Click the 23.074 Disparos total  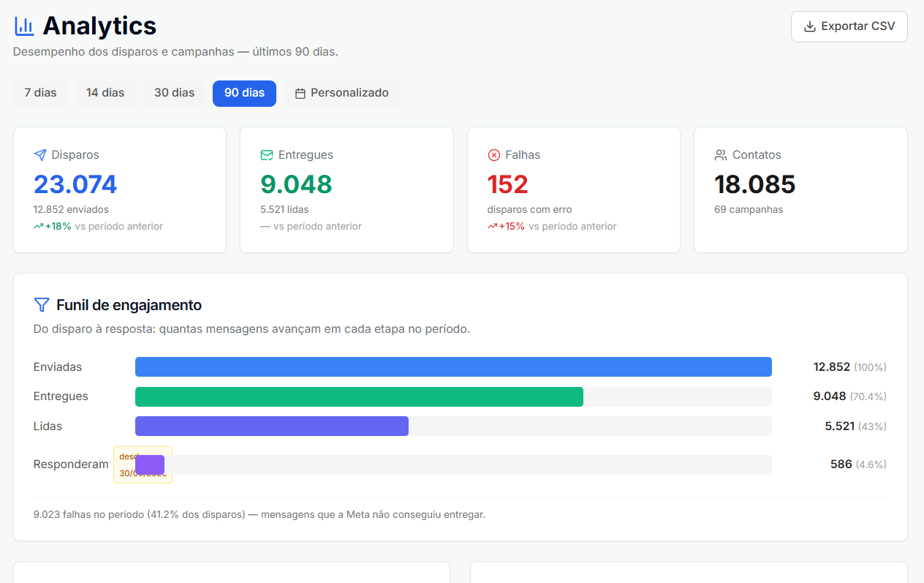point(75,184)
